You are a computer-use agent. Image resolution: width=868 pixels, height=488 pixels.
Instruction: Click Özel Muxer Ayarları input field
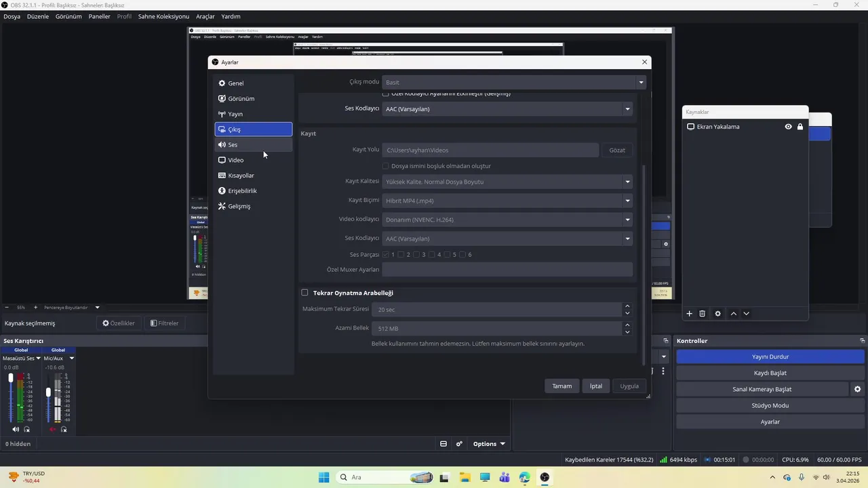coord(507,269)
